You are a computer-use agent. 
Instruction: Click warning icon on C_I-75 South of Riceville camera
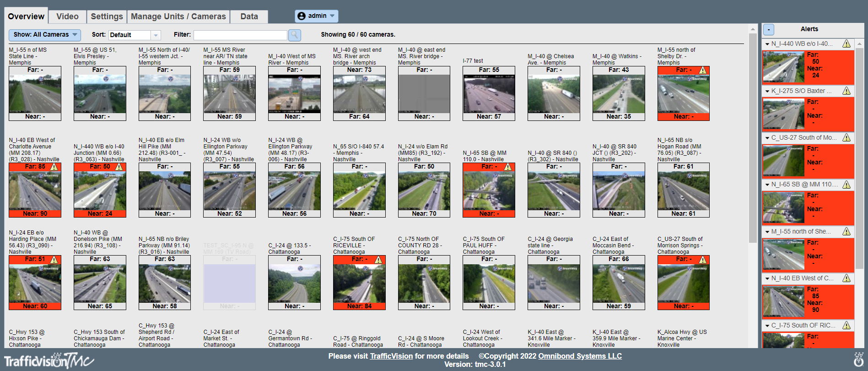click(x=378, y=260)
